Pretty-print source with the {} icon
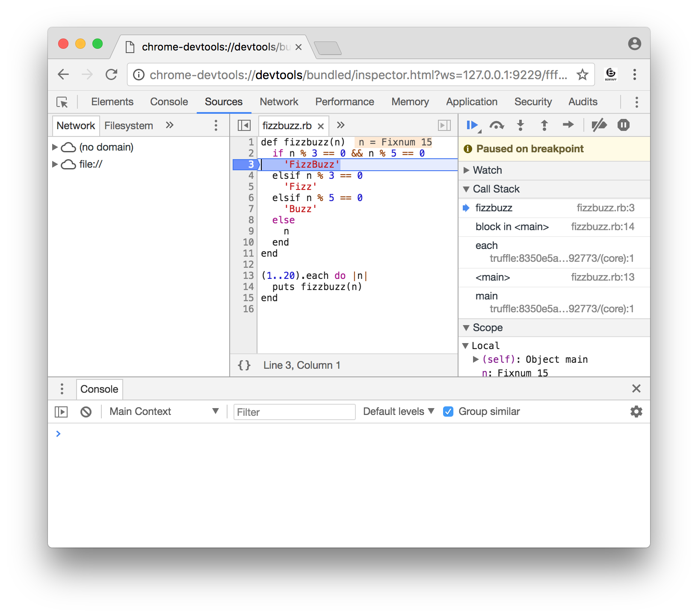 click(244, 365)
